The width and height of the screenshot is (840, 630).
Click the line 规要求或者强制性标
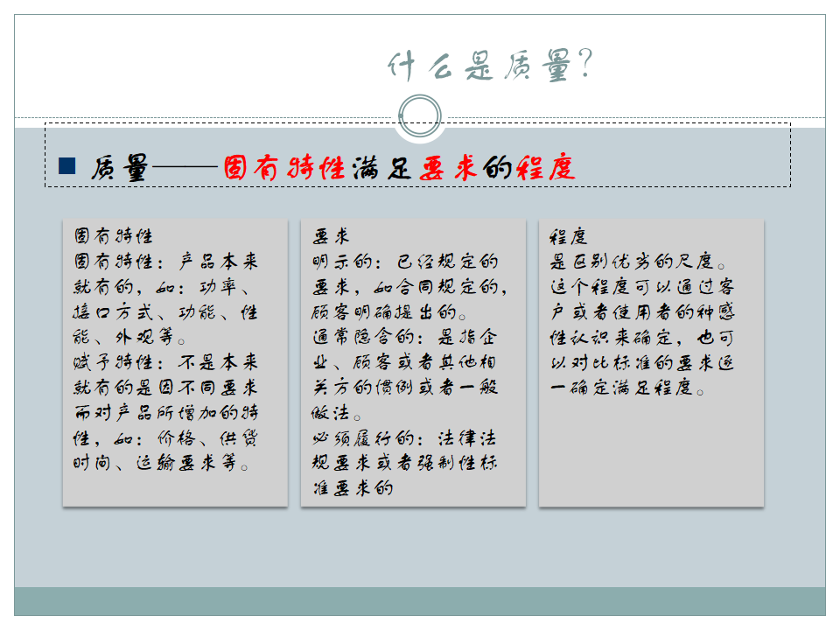404,462
